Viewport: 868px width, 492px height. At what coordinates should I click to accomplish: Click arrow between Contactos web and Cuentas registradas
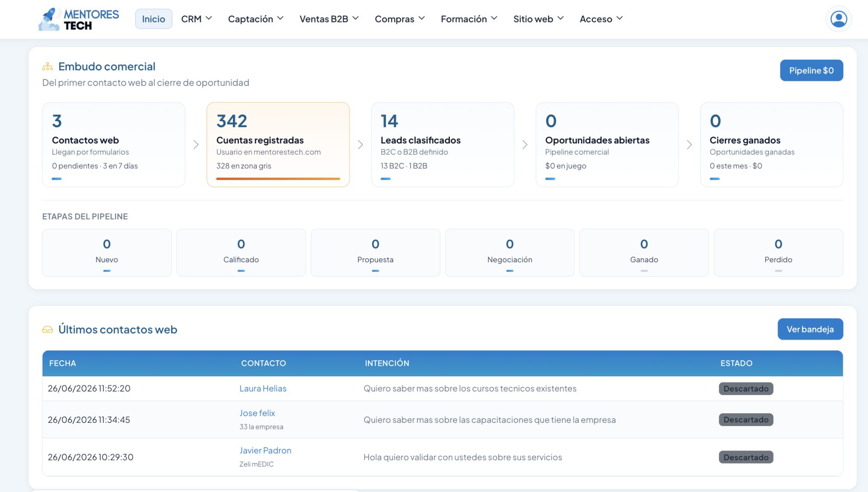(x=196, y=145)
